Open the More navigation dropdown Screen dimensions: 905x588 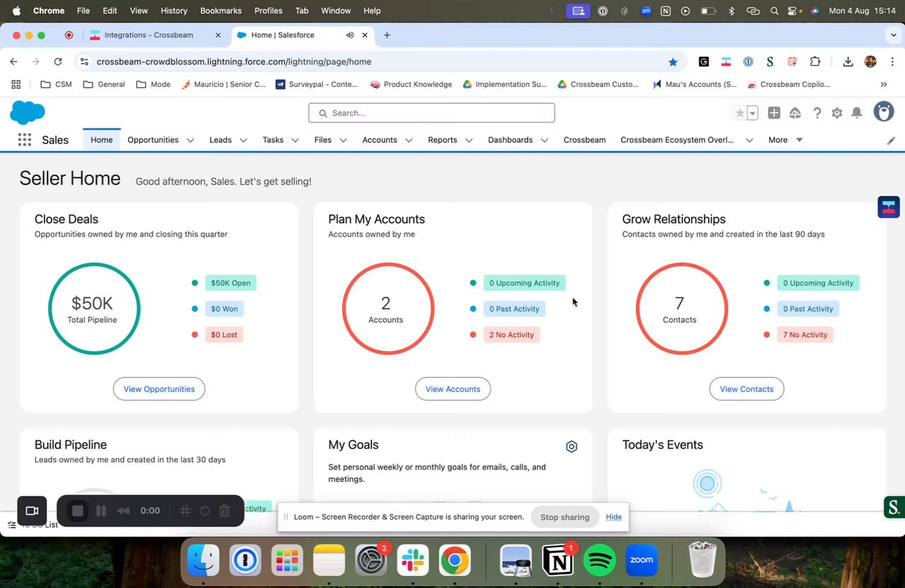(x=785, y=140)
